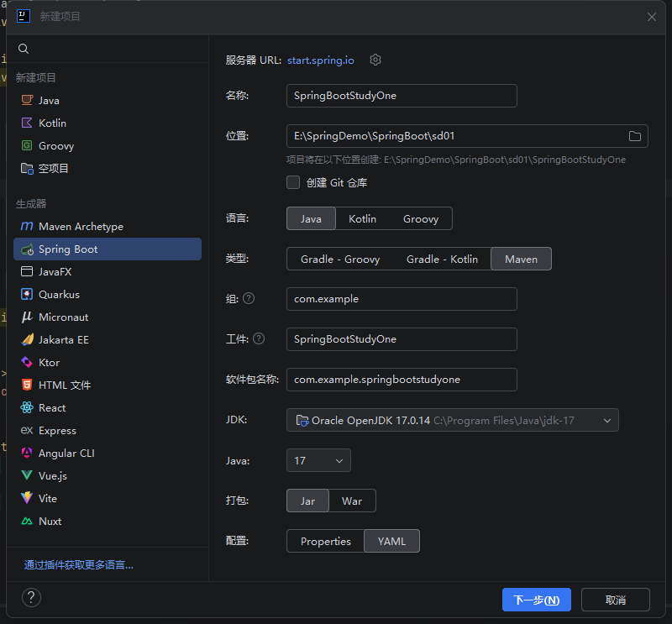Select Groovy as the language option
This screenshot has height=624, width=672.
421,218
